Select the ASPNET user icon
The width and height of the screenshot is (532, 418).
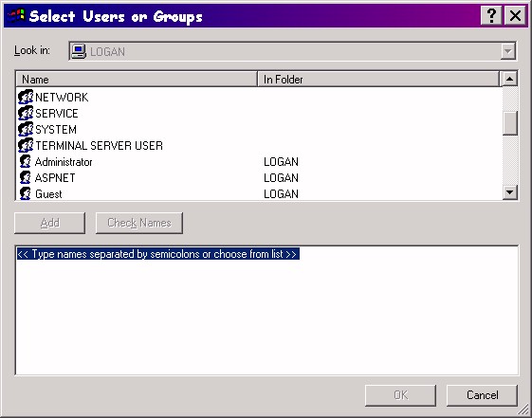[25, 177]
